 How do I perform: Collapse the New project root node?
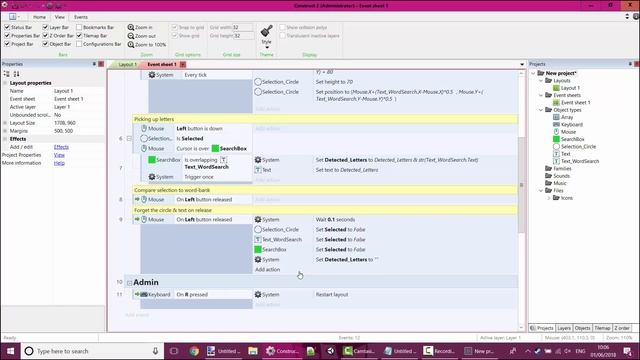coord(533,73)
